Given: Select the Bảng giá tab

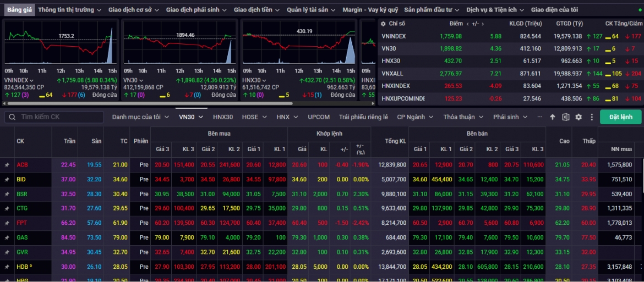Looking at the screenshot, I should [19, 9].
